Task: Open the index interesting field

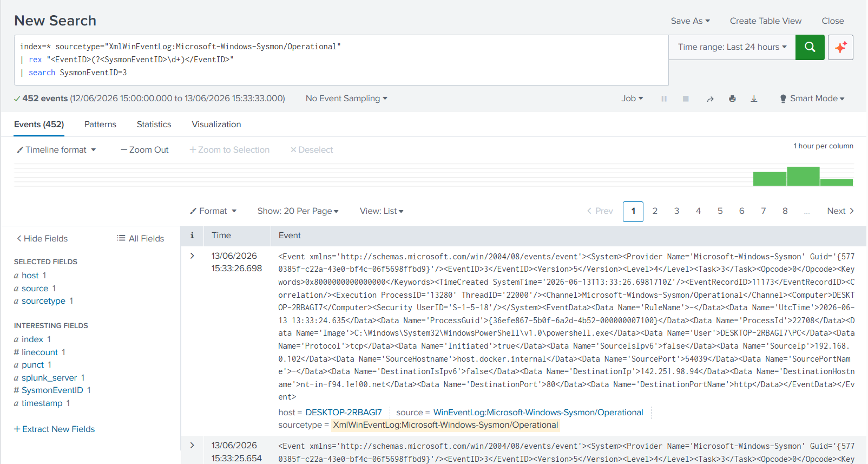Action: pos(32,339)
